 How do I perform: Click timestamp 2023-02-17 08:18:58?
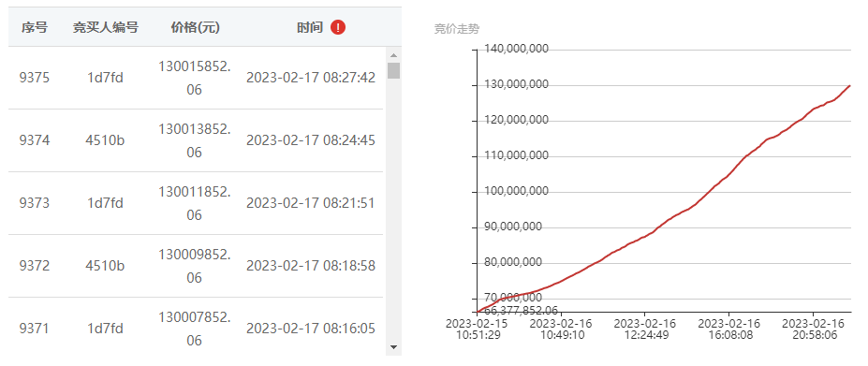click(311, 266)
